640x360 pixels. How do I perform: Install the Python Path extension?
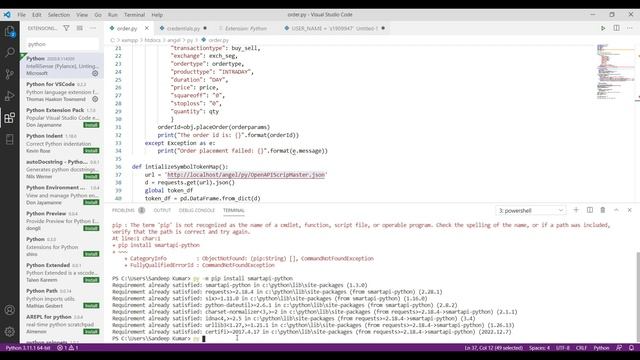click(x=91, y=306)
